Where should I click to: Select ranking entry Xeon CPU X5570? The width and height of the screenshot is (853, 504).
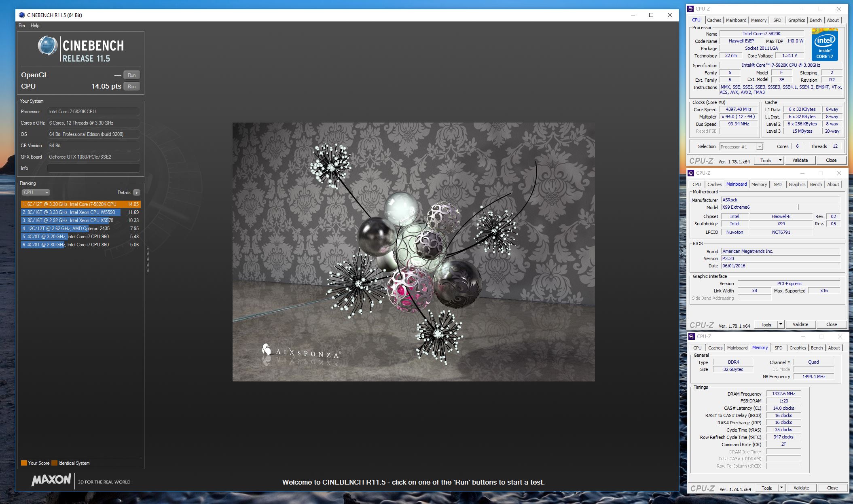point(80,220)
